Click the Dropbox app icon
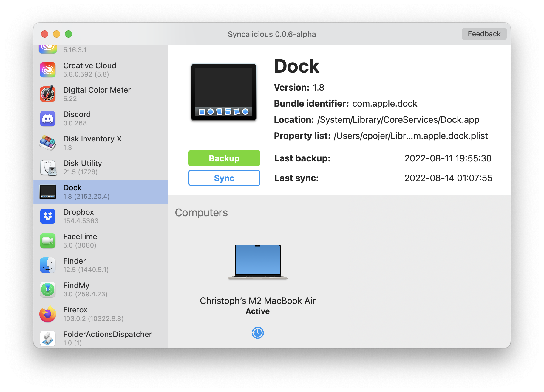544x392 pixels. point(48,216)
